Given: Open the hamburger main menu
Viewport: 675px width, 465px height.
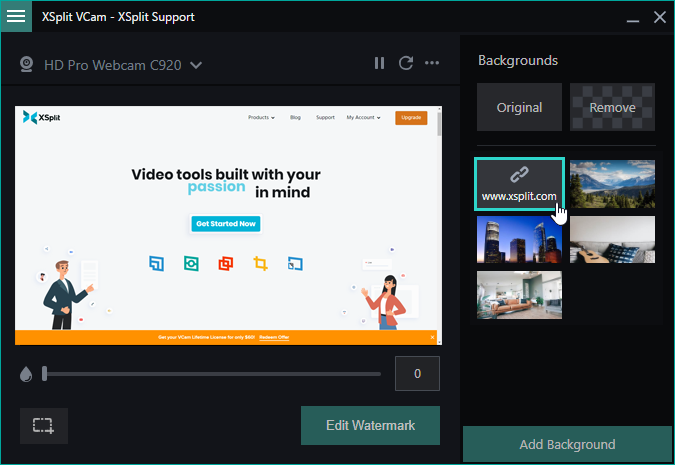Looking at the screenshot, I should pos(16,16).
